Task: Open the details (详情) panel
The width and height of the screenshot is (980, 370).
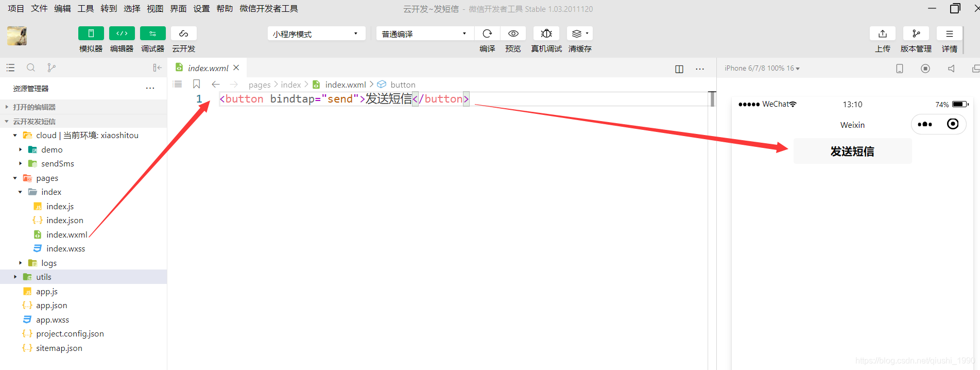Action: click(x=950, y=33)
